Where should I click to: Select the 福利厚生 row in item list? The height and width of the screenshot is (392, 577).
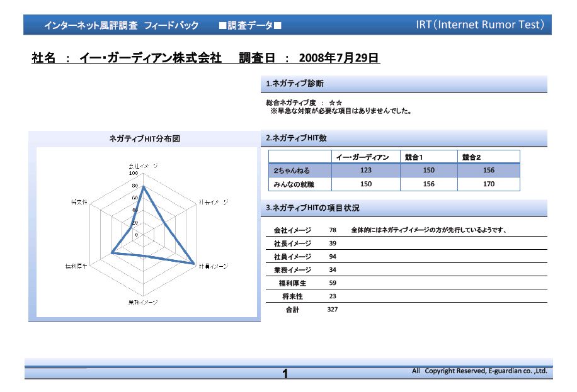[406, 283]
